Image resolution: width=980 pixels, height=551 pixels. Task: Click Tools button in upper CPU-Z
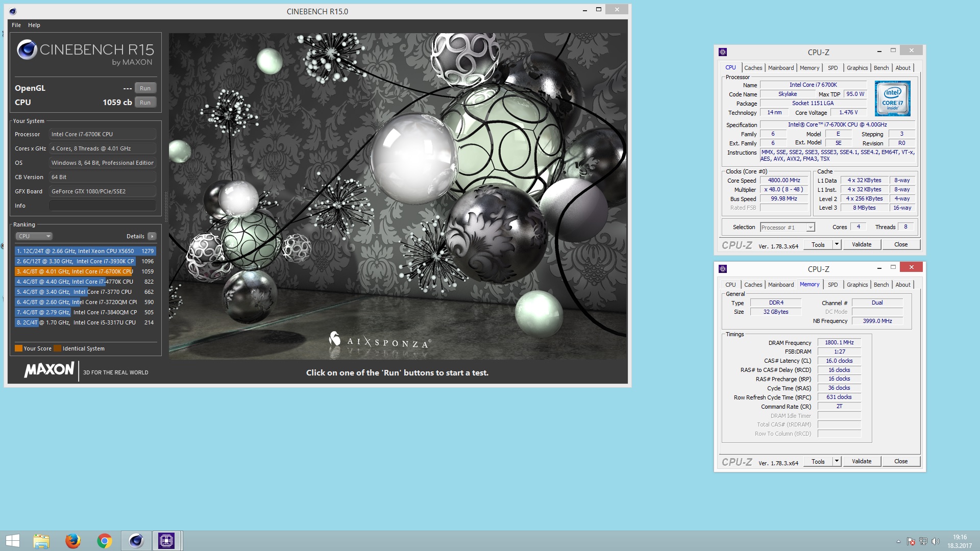pyautogui.click(x=818, y=245)
